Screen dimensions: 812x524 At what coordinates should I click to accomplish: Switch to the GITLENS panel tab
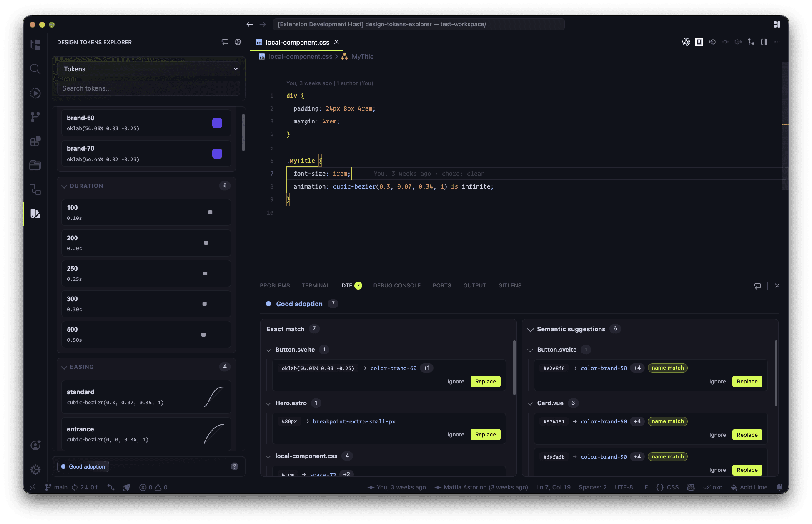(509, 286)
